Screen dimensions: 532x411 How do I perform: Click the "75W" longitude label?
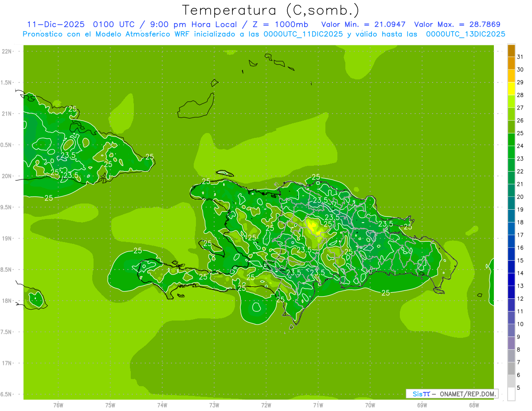coord(110,405)
